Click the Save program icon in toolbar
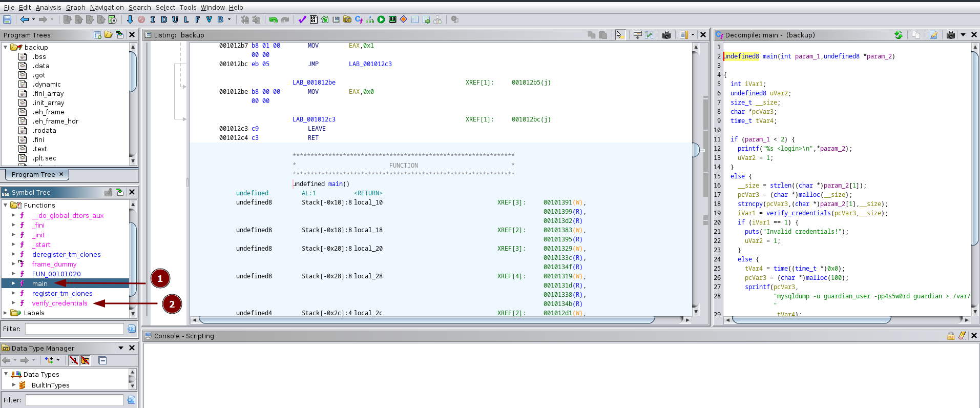This screenshot has width=980, height=408. pos(7,19)
